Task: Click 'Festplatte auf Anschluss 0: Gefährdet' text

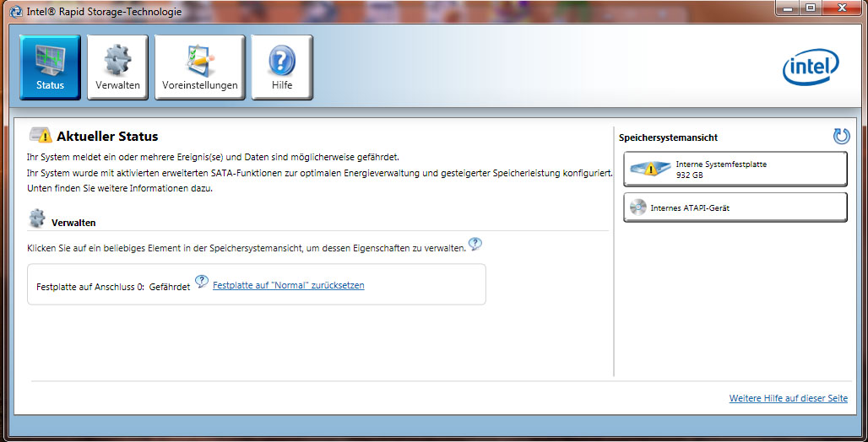Action: 113,287
